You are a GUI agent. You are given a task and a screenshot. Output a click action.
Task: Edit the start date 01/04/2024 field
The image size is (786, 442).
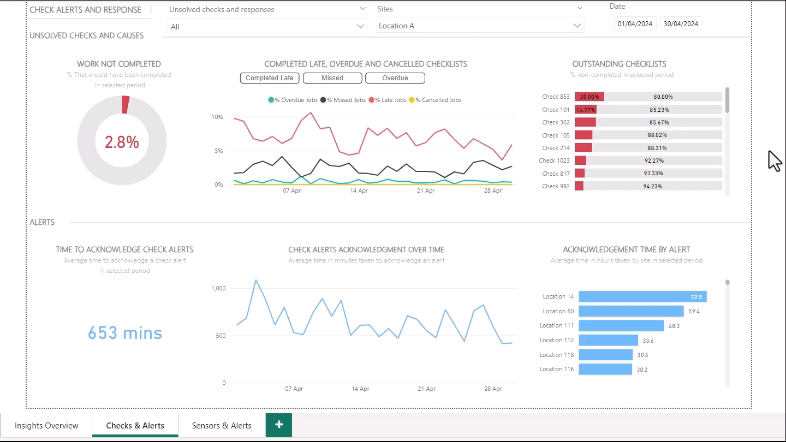point(635,23)
